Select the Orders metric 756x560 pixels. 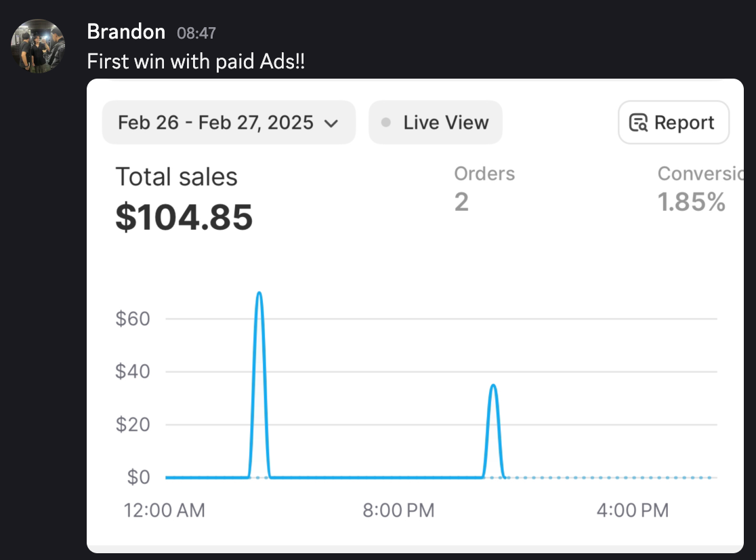(484, 174)
